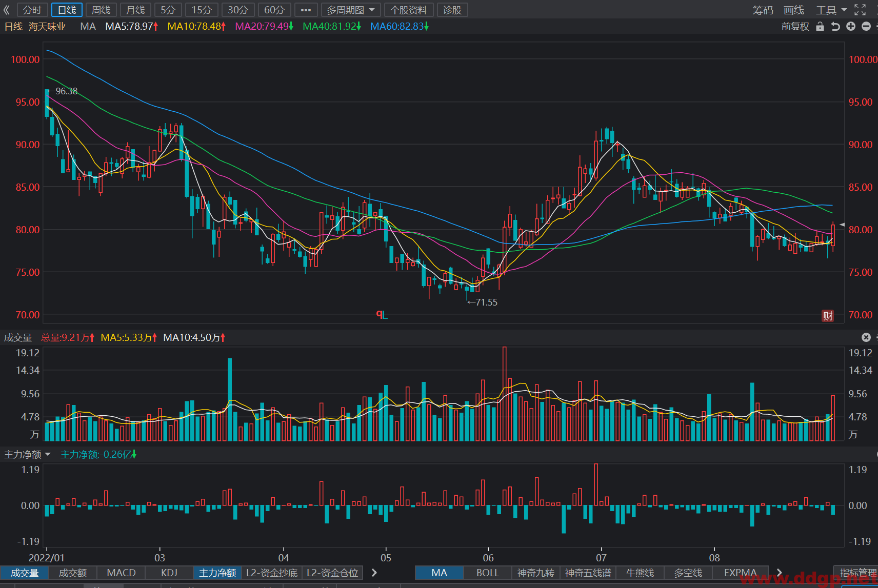Click current price arrow on right axis
Image resolution: width=878 pixels, height=588 pixels.
[x=842, y=225]
